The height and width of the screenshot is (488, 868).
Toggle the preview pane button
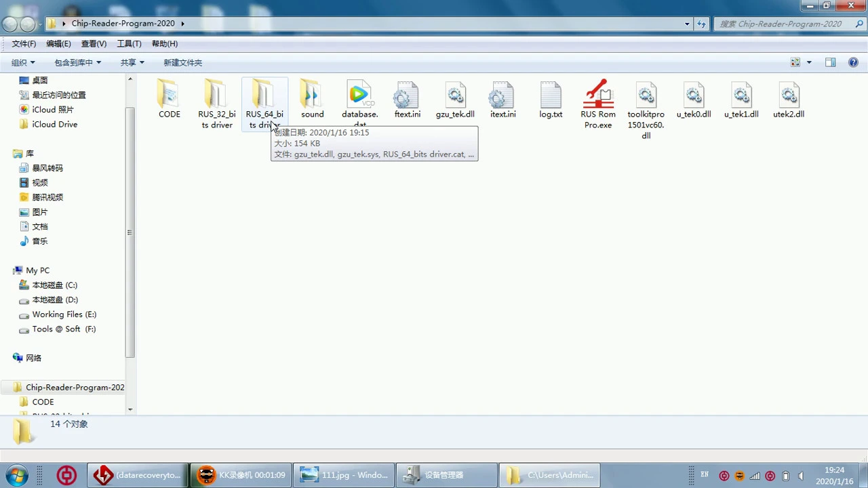click(x=830, y=62)
